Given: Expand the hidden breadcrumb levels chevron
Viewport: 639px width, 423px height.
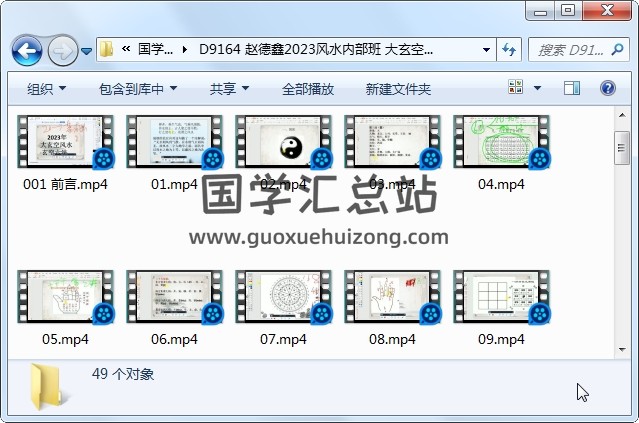Looking at the screenshot, I should [126, 49].
